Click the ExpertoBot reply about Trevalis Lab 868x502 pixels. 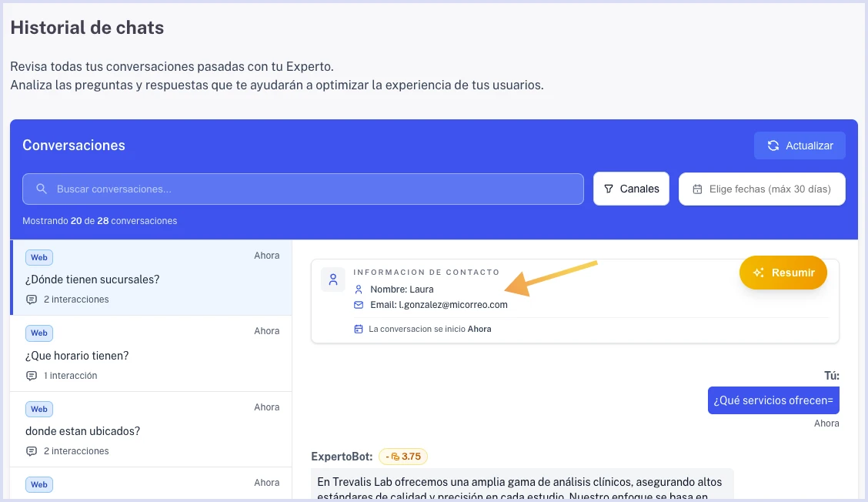tap(522, 485)
